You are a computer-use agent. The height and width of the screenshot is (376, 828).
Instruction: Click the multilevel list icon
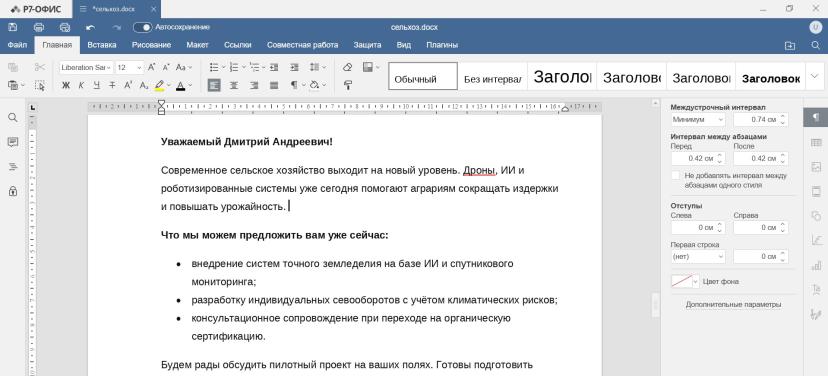(254, 67)
